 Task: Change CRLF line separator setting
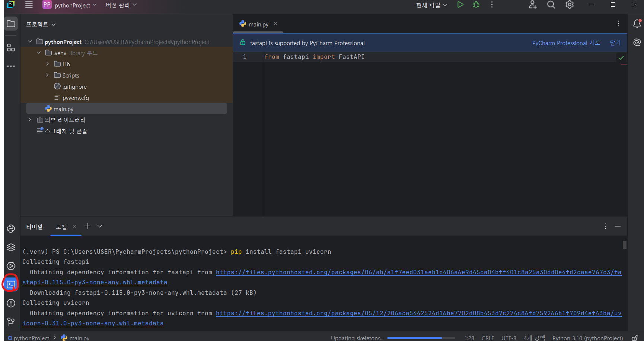(x=488, y=338)
